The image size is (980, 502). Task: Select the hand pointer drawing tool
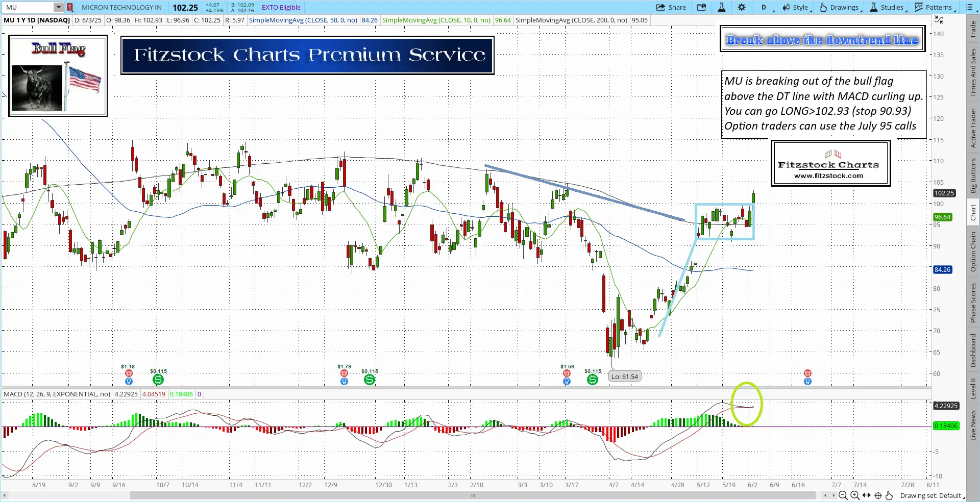890,495
